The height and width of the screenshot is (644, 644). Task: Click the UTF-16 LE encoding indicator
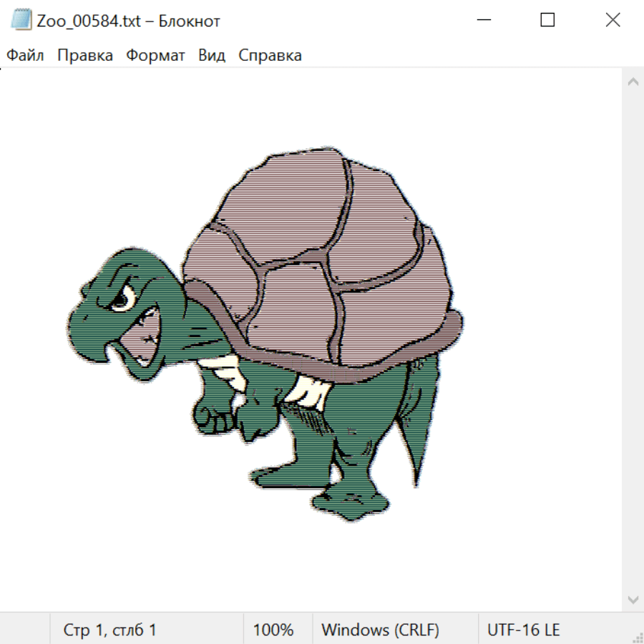[x=523, y=630]
